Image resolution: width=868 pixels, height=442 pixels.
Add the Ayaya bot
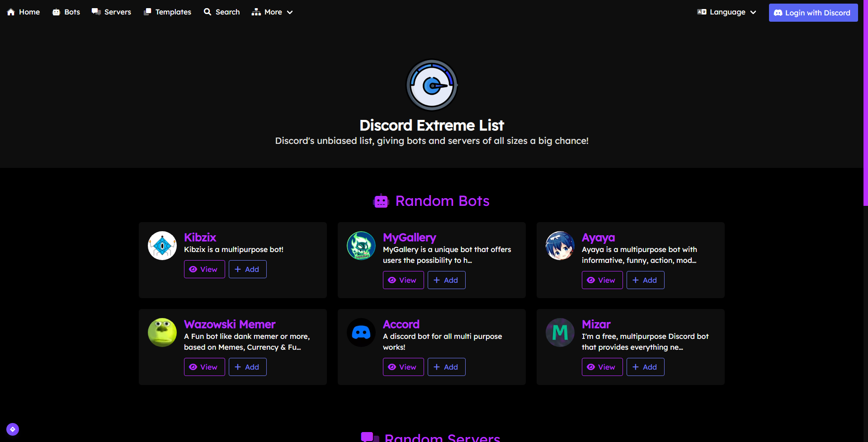(x=646, y=280)
